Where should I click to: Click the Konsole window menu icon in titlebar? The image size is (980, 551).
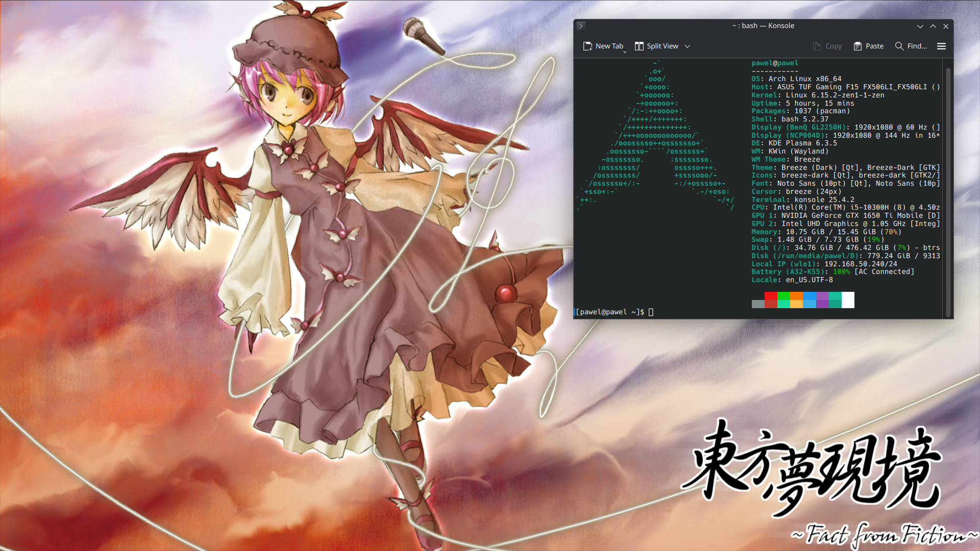(581, 26)
